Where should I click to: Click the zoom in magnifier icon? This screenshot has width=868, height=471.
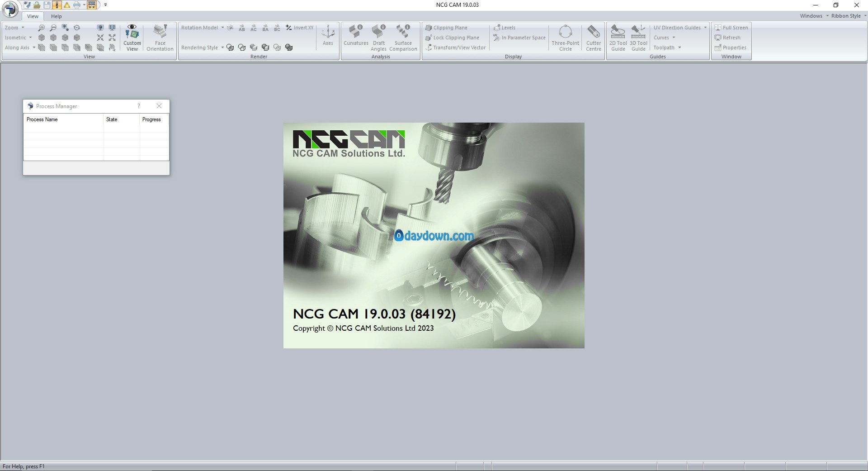[42, 28]
